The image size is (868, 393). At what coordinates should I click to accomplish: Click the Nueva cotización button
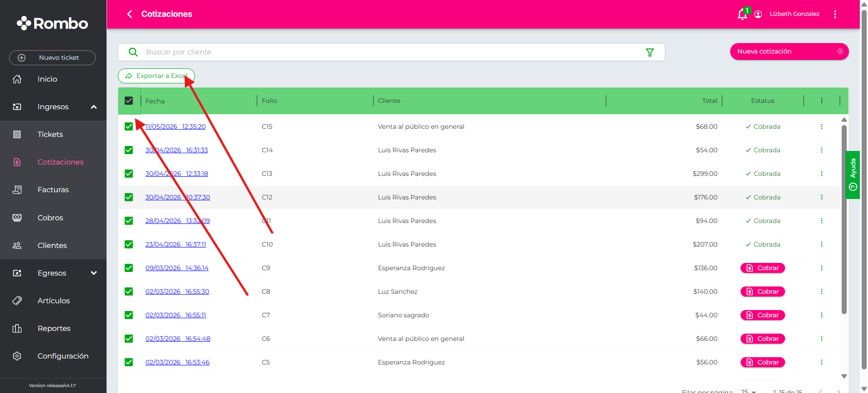click(789, 51)
